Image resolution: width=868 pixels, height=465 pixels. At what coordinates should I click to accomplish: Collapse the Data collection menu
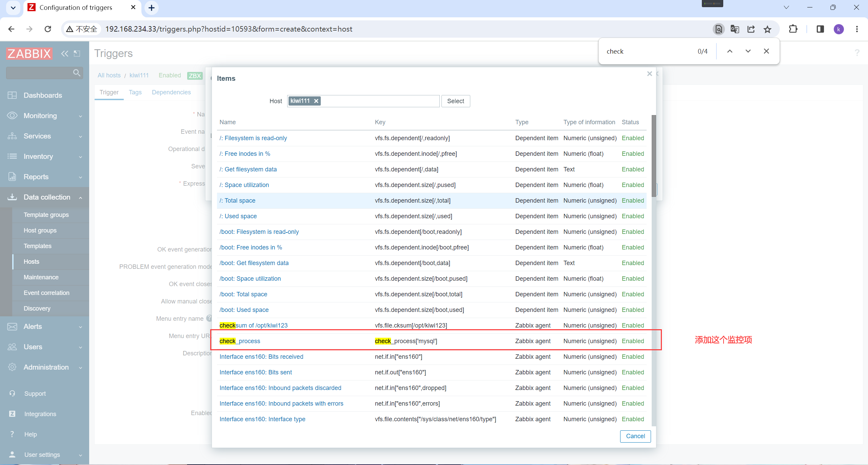44,197
